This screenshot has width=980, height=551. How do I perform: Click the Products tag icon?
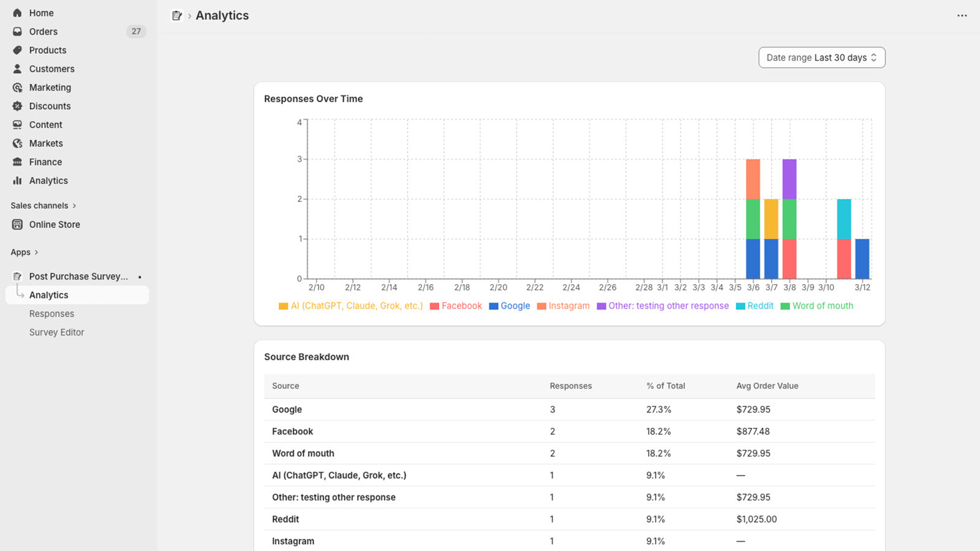coord(17,50)
